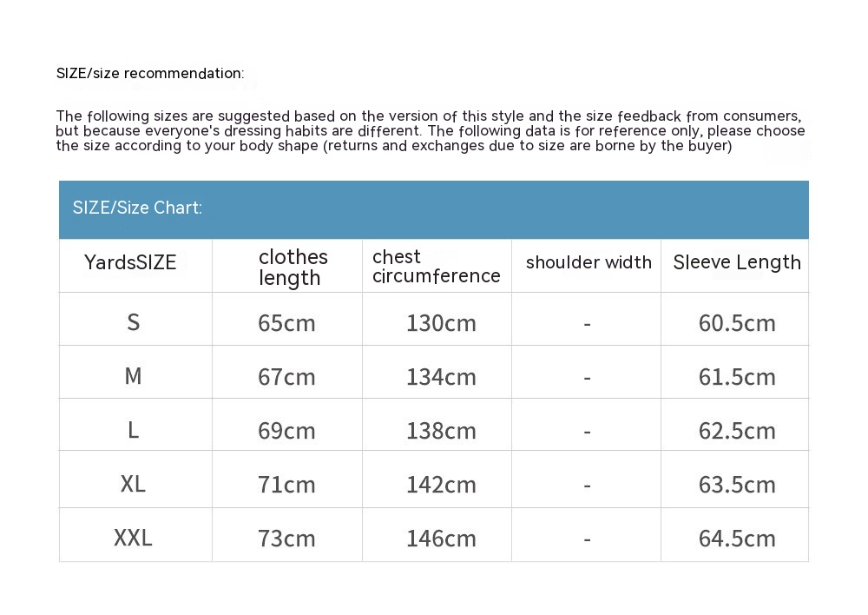Select the L size row label
868x615 pixels.
[133, 430]
